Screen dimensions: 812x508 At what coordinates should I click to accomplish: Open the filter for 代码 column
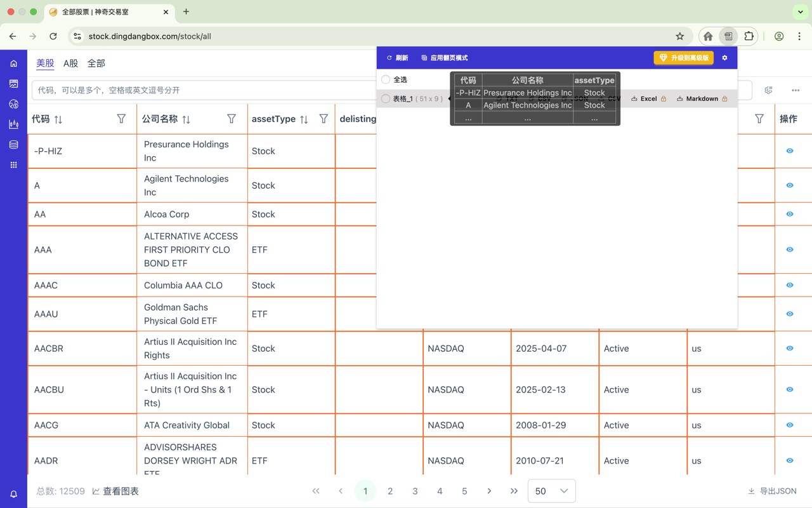pyautogui.click(x=121, y=119)
